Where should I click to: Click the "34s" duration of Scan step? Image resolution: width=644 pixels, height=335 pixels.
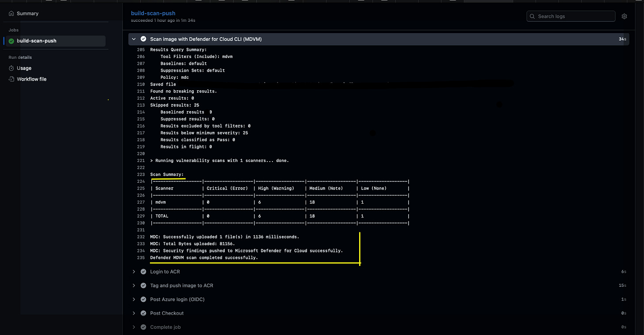[622, 39]
